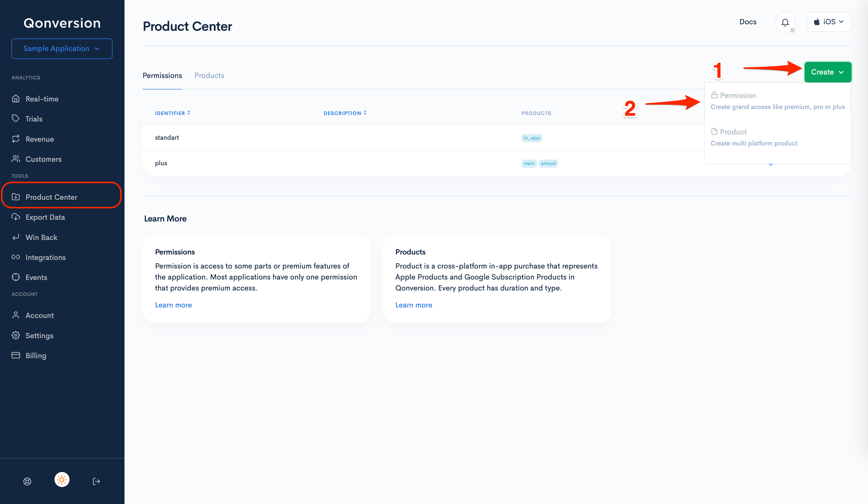Open the Events page

[x=36, y=277]
